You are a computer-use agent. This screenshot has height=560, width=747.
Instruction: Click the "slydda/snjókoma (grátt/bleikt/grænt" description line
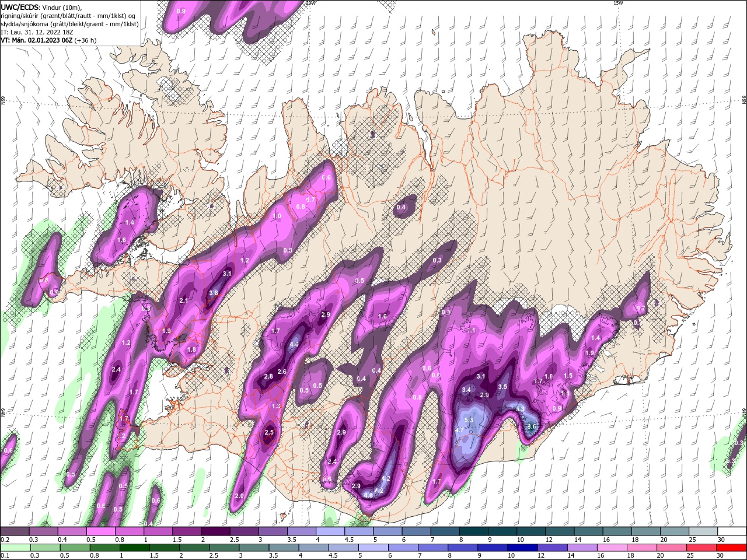pyautogui.click(x=69, y=24)
